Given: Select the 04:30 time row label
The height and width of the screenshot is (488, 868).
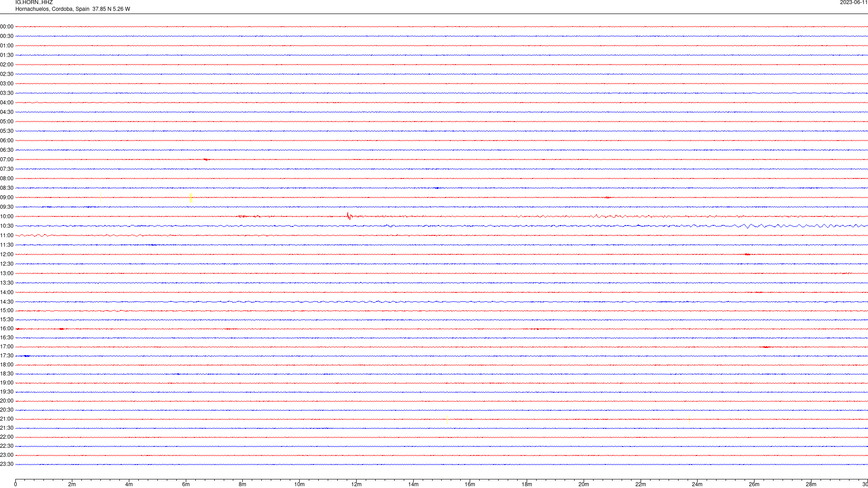Looking at the screenshot, I should [x=7, y=112].
